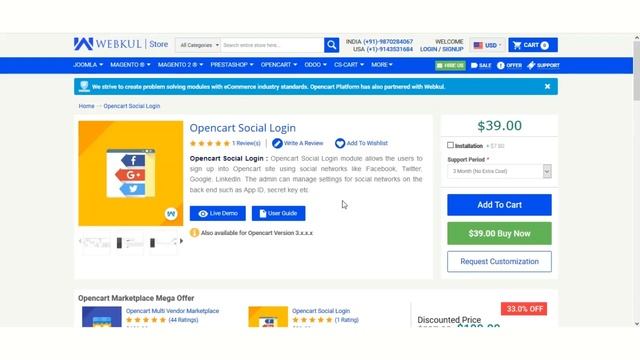
Task: Click Opencart Social Login breadcrumb
Action: coord(131,106)
